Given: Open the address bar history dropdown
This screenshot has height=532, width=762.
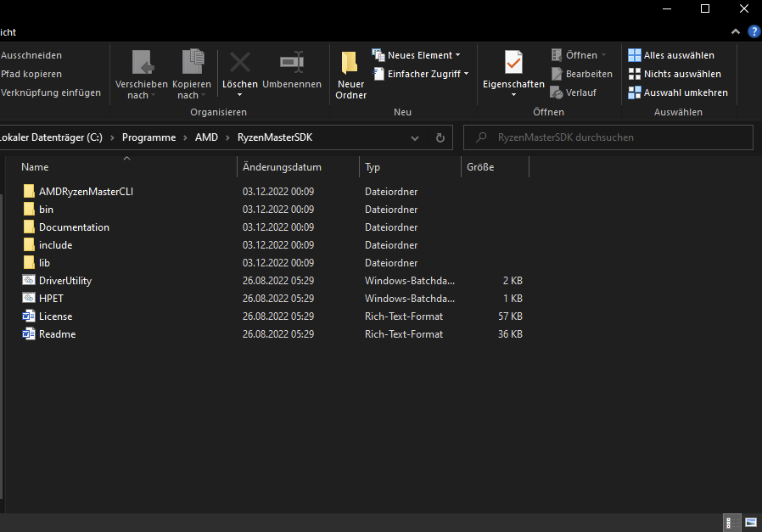Looking at the screenshot, I should (415, 138).
